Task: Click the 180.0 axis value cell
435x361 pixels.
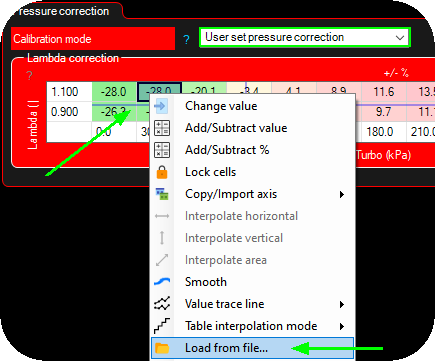Action: point(380,132)
